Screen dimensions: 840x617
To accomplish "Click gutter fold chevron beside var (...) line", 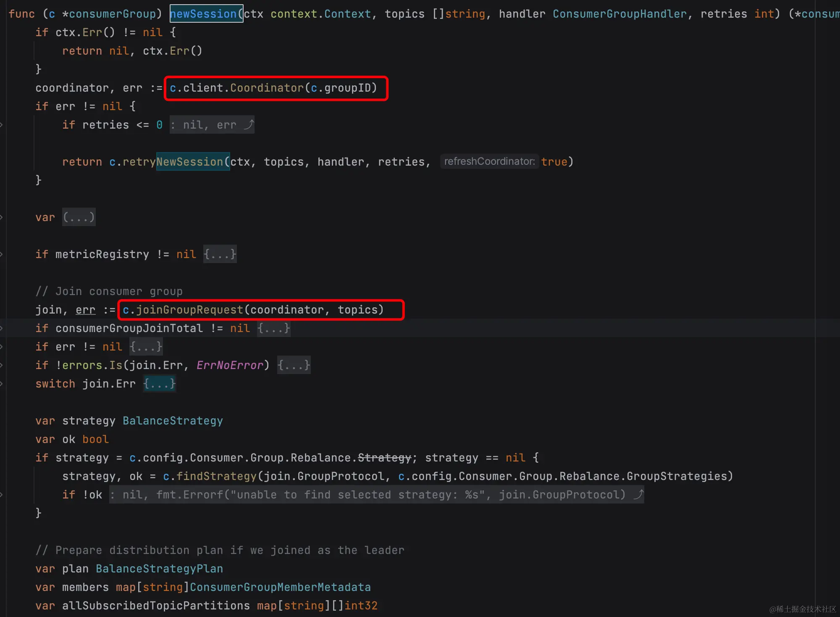I will (2, 217).
